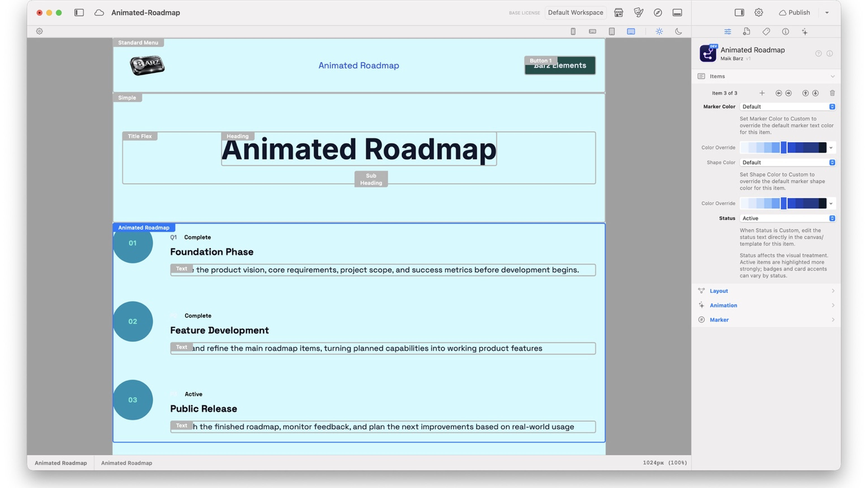Click the Feature Development title
Viewport: 868px width, 488px height.
tap(219, 330)
